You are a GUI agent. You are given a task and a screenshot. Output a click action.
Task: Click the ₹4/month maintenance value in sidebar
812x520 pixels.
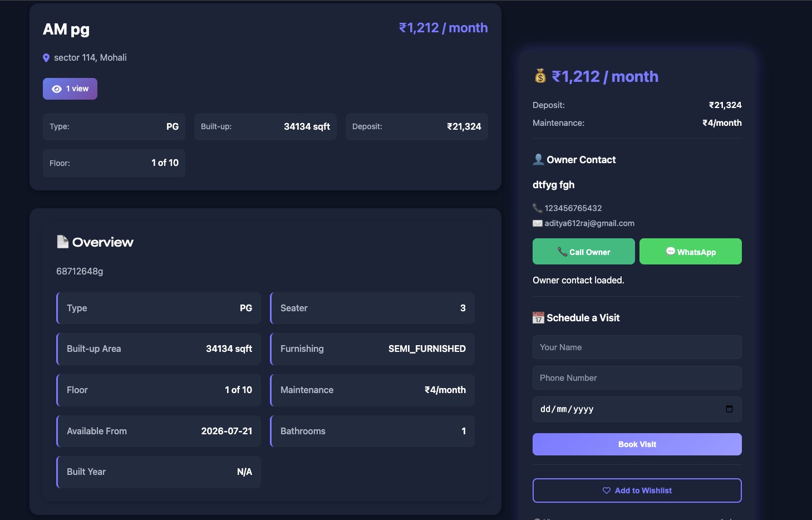(x=722, y=123)
